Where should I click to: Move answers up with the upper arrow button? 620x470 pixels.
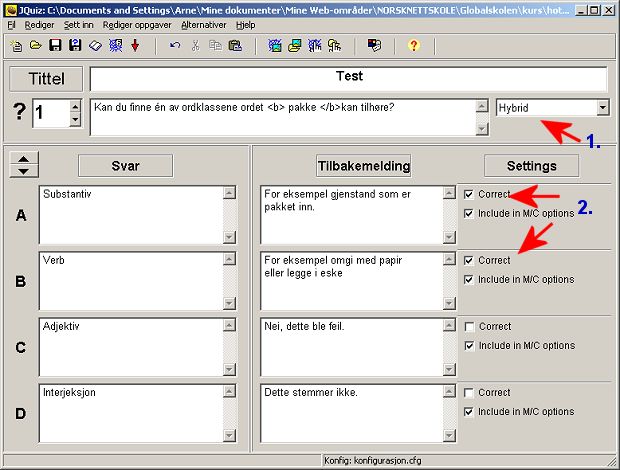24,158
